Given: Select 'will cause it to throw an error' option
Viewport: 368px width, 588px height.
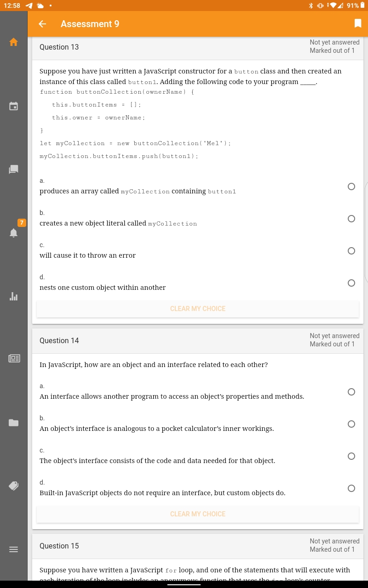Looking at the screenshot, I should pos(351,251).
